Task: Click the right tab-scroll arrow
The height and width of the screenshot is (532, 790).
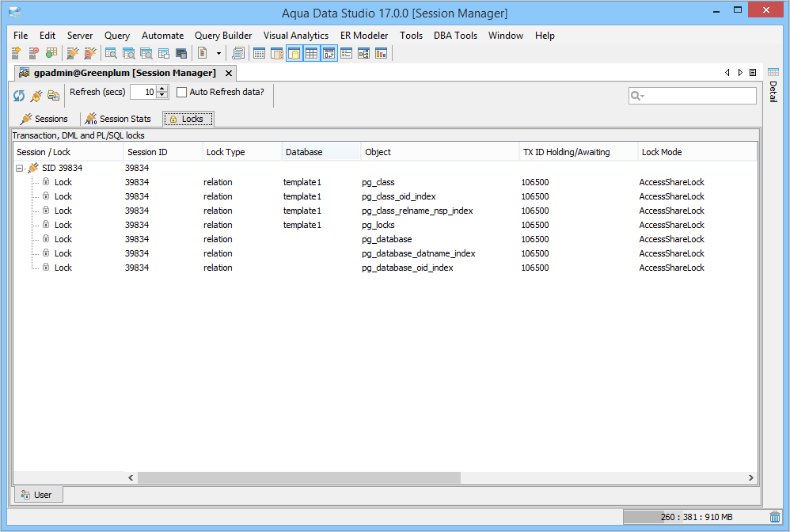Action: point(740,73)
